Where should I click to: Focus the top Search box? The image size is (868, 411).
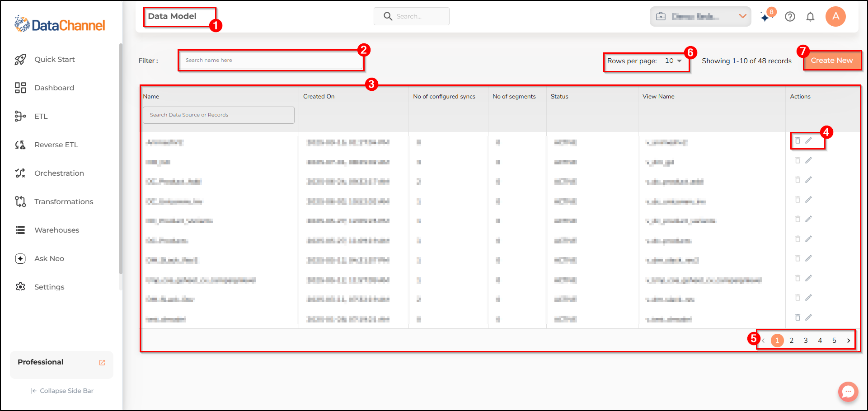click(x=411, y=16)
